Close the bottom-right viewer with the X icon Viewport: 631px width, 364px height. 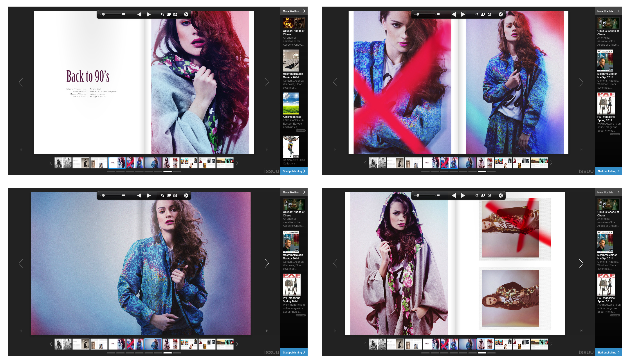pyautogui.click(x=501, y=196)
